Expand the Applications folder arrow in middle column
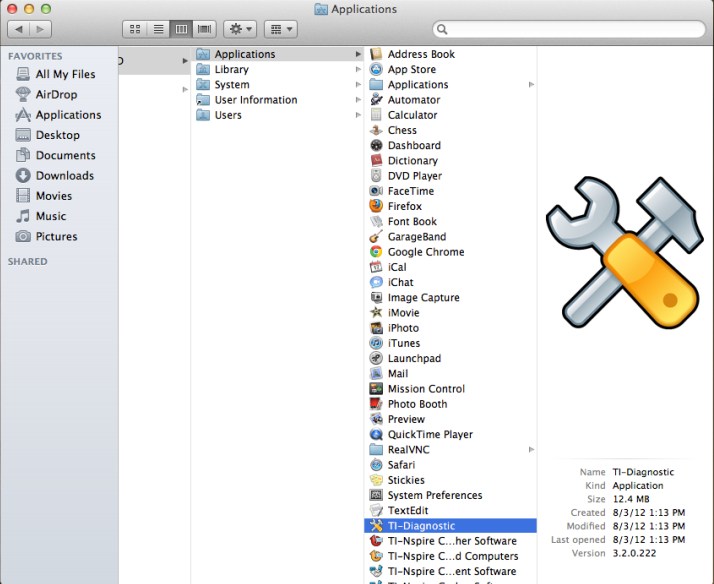The height and width of the screenshot is (584, 714). (x=358, y=54)
